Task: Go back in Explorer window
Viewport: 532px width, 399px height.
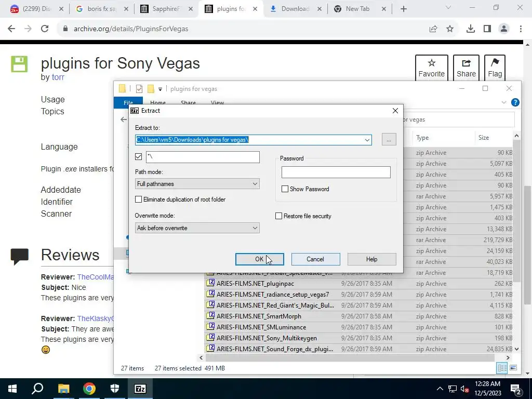Action: tap(124, 119)
